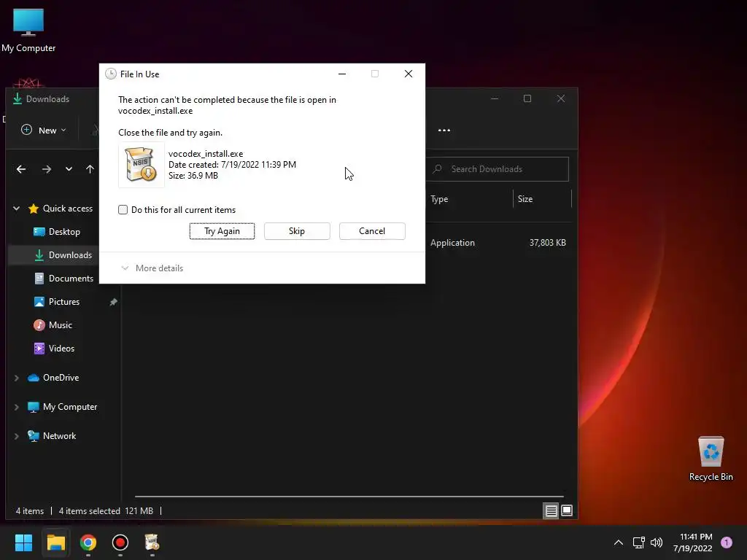747x560 pixels.
Task: Collapse the Quick access tree
Action: pyautogui.click(x=17, y=209)
